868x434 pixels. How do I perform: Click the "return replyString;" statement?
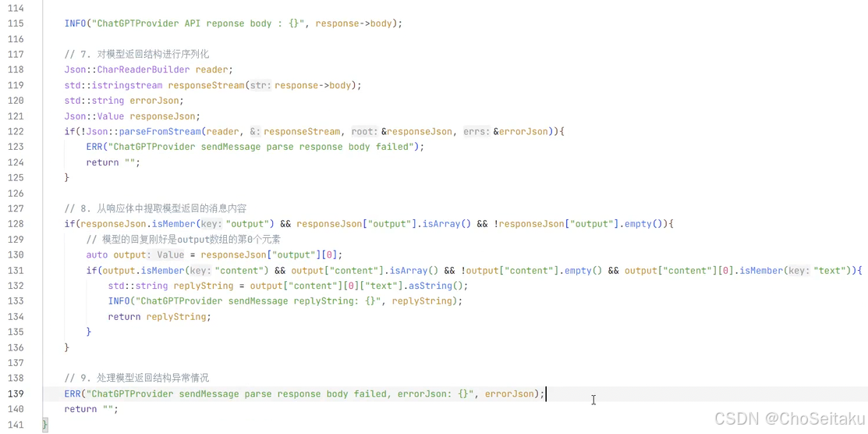[159, 317]
